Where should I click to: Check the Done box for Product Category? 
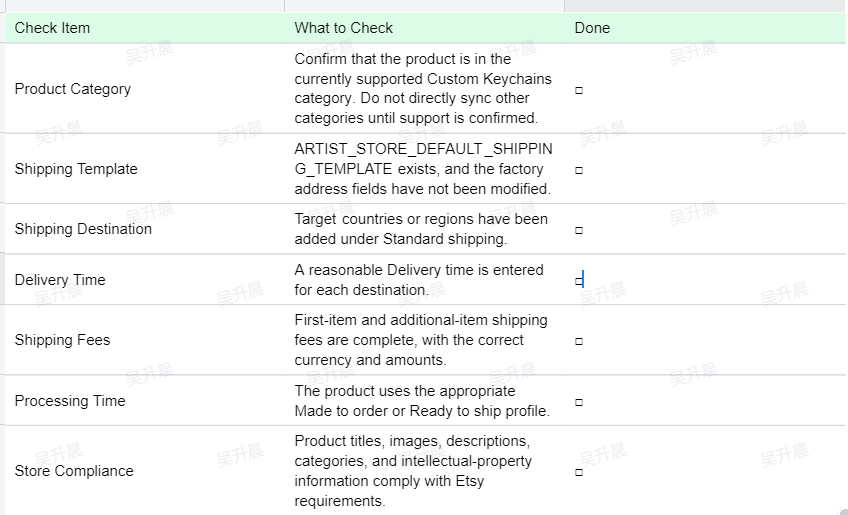click(579, 90)
